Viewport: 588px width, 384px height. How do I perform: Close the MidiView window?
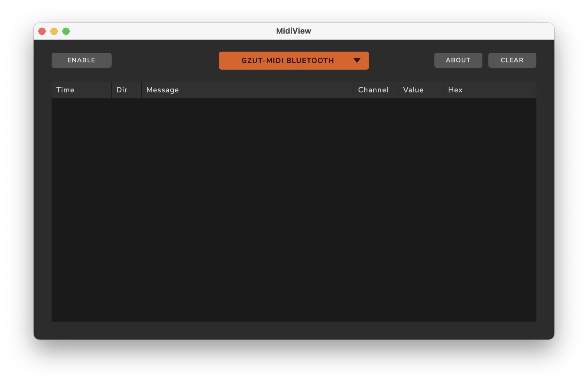[42, 31]
